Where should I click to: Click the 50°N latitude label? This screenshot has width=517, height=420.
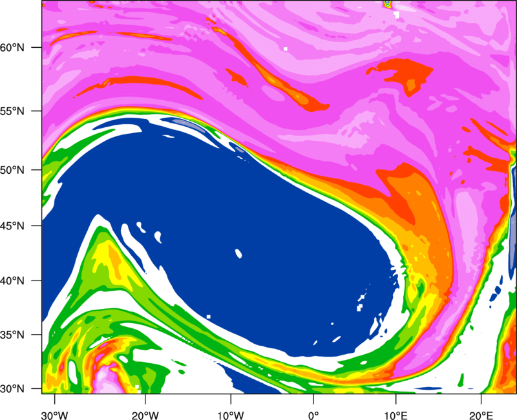point(12,170)
